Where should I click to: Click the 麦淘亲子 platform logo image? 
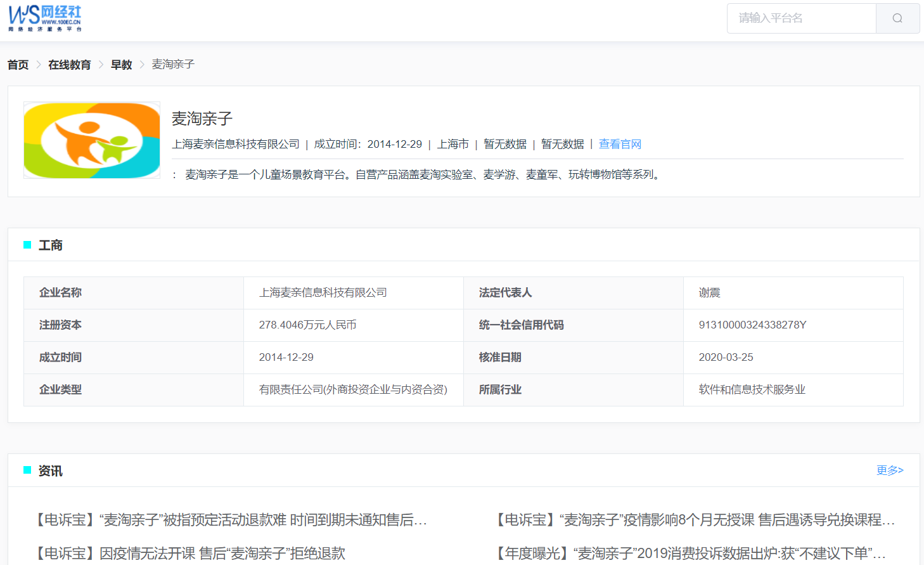92,140
